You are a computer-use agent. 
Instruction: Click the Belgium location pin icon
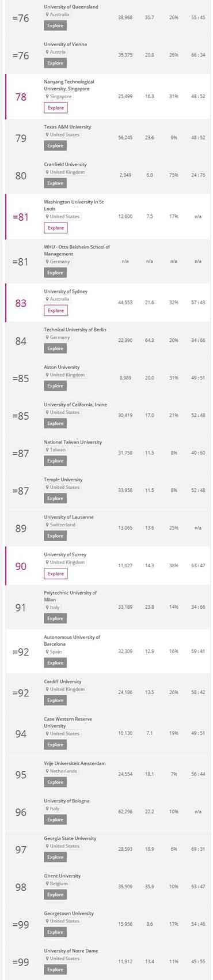pos(48,884)
